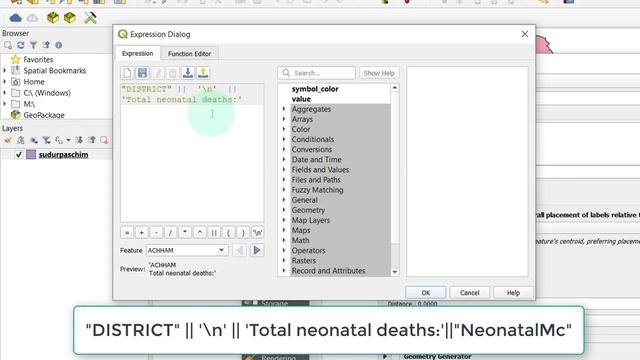Insert the multiply asterisk operator
The height and width of the screenshot is (360, 640).
click(x=185, y=233)
